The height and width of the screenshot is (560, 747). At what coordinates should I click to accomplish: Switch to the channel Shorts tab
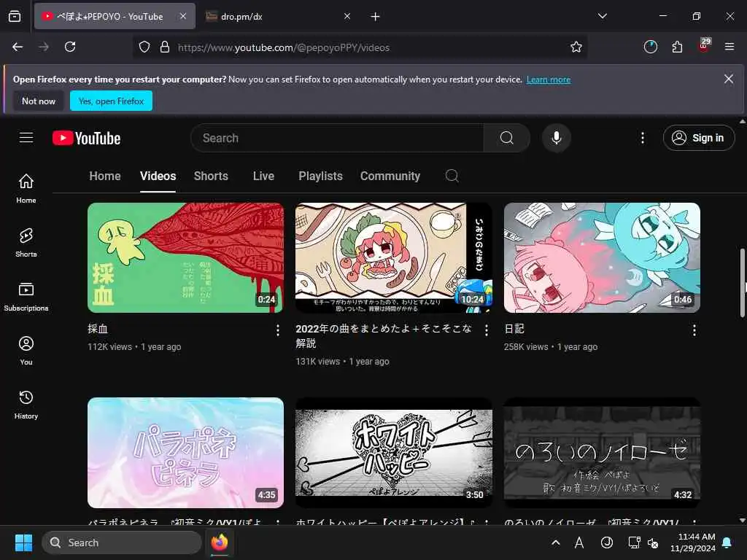pos(211,176)
